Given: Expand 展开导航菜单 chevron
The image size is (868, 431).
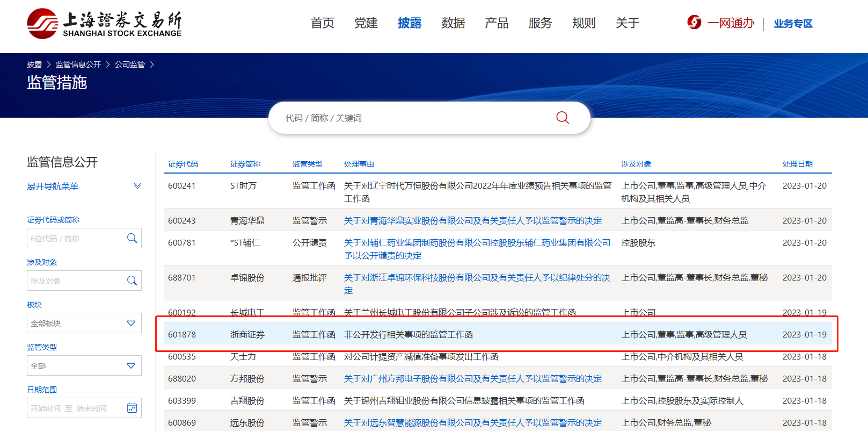Looking at the screenshot, I should click(x=137, y=186).
